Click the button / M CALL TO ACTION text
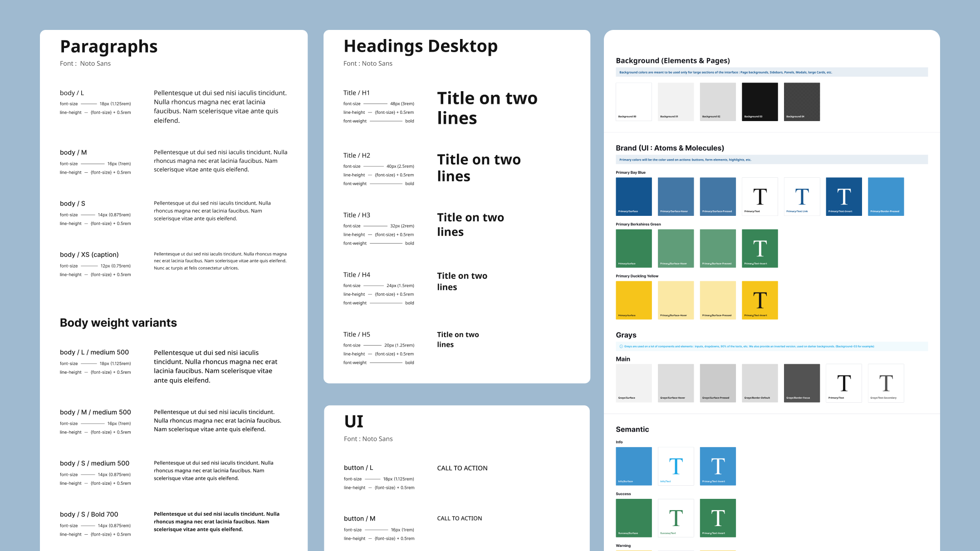This screenshot has width=980, height=551. point(459,518)
